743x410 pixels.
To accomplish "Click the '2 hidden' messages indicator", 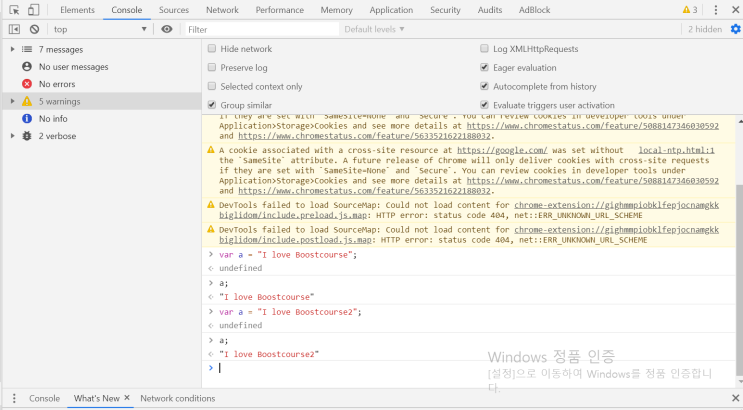I will pos(705,29).
